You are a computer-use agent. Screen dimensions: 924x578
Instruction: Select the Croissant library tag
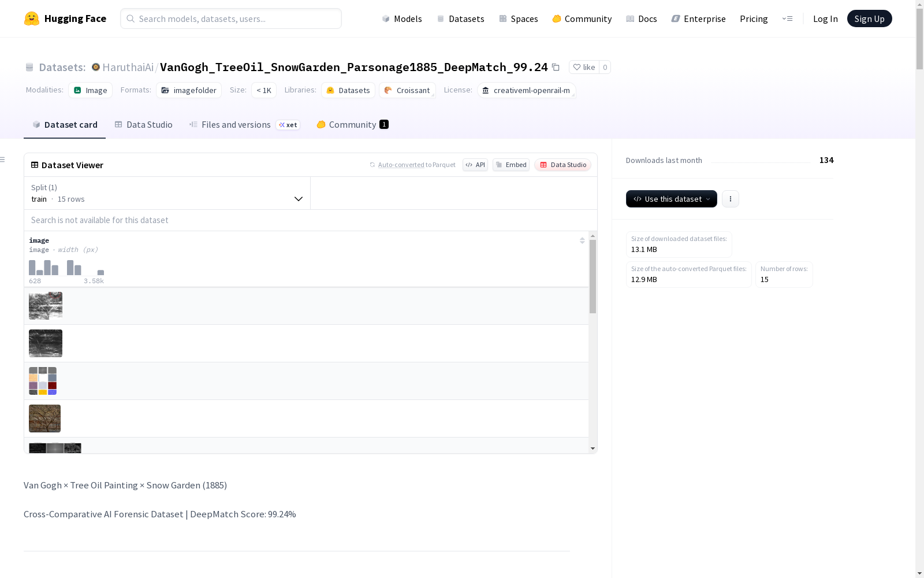pyautogui.click(x=407, y=90)
